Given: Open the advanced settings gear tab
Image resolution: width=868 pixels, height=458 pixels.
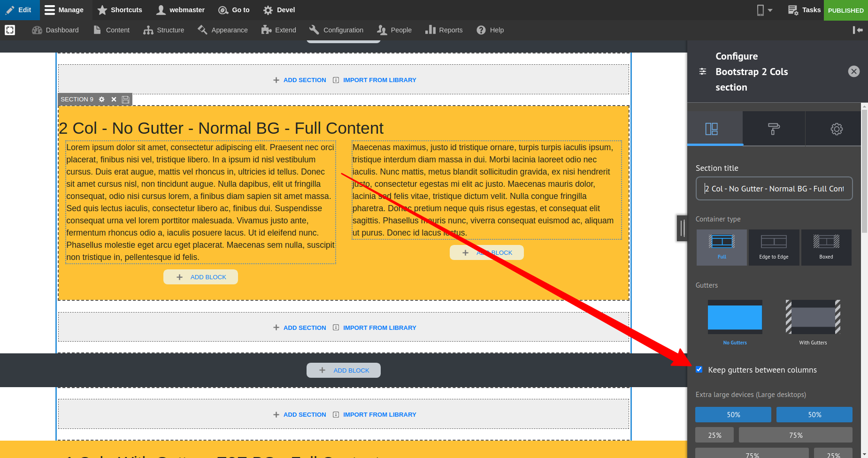Looking at the screenshot, I should click(x=836, y=128).
